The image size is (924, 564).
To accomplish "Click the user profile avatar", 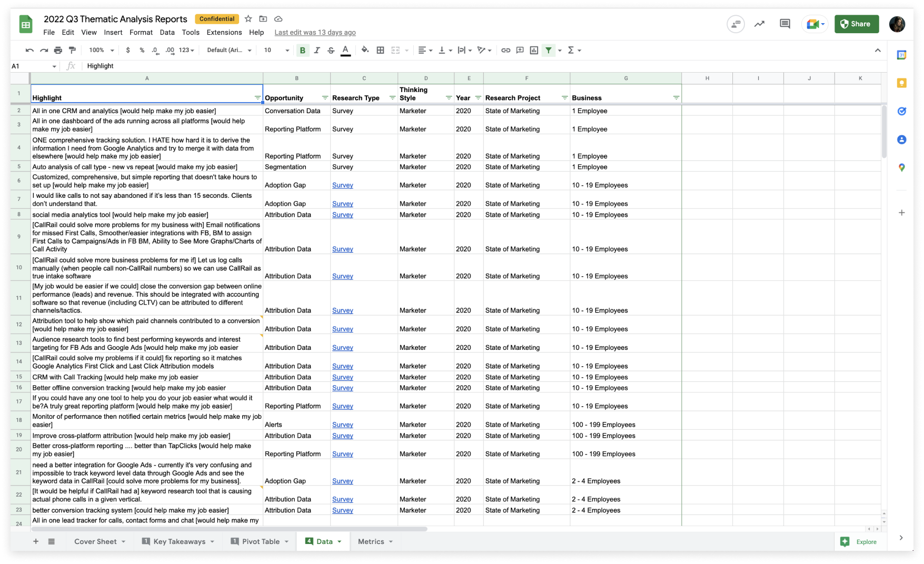I will pos(897,24).
